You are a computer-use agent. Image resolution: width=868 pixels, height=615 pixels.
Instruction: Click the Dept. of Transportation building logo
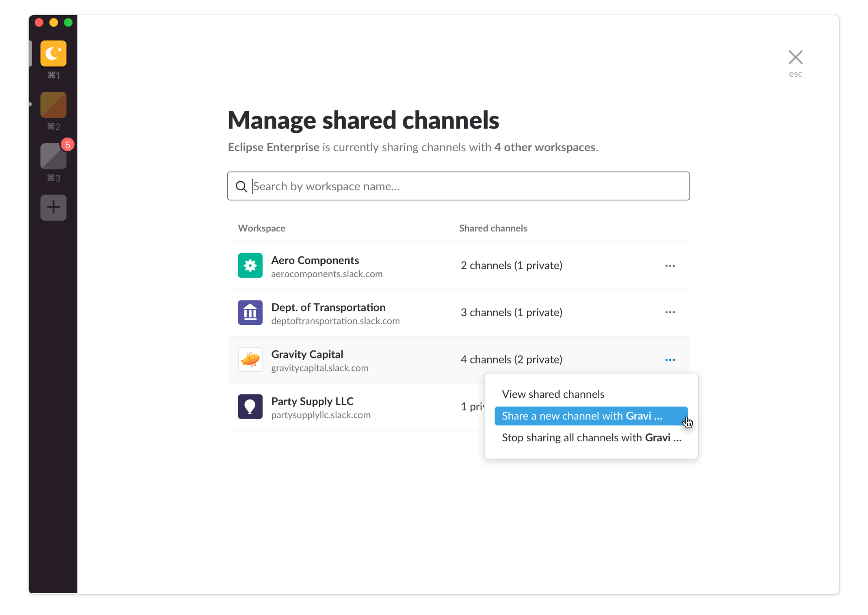tap(250, 312)
